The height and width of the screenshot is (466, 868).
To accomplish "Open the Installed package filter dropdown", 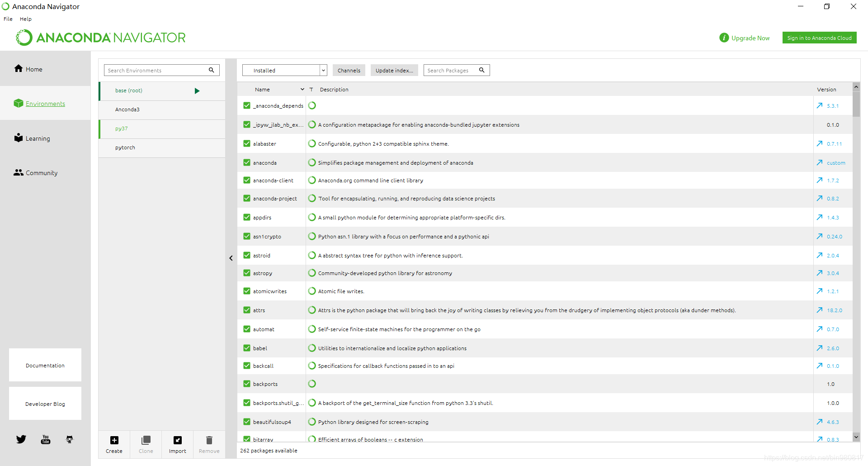I will 285,70.
